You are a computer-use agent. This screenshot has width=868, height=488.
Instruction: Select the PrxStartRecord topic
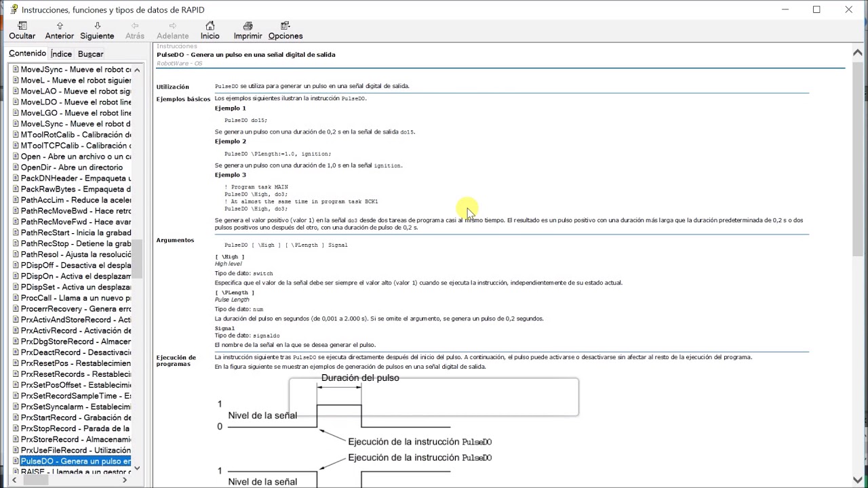point(76,418)
